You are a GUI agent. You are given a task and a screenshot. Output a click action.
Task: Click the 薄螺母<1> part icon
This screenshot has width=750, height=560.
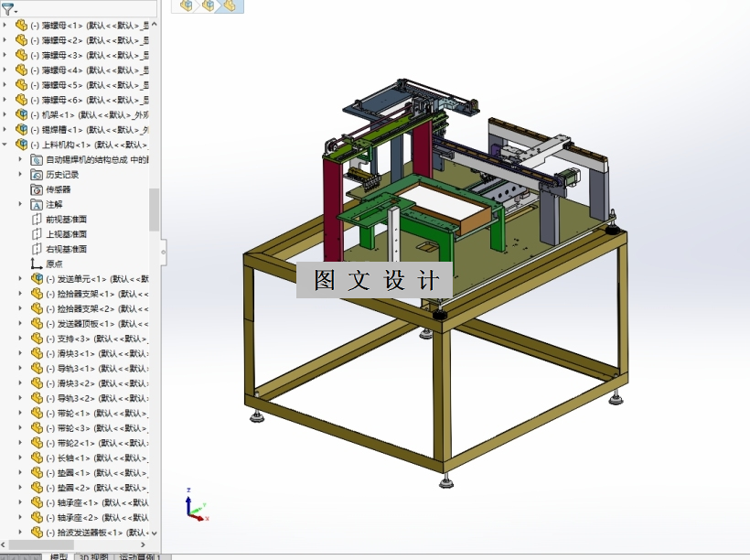[22, 25]
